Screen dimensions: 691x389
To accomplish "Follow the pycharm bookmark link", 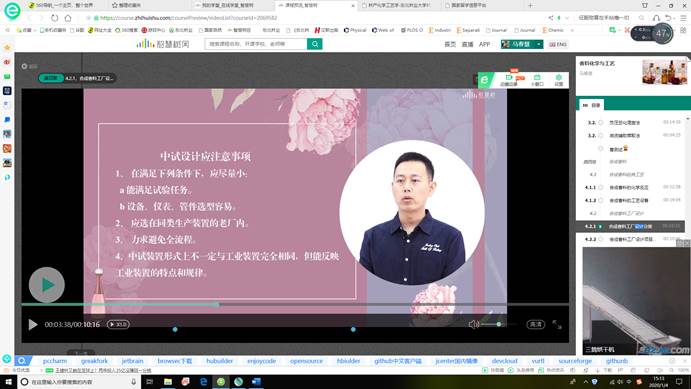I will 55,361.
